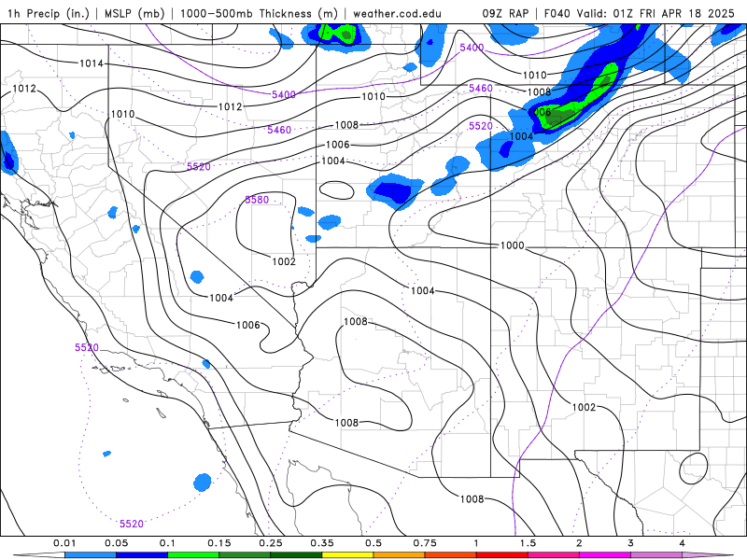This screenshot has height=560, width=747.
Task: Click the 1006 label over green precipitation
Action: (540, 112)
